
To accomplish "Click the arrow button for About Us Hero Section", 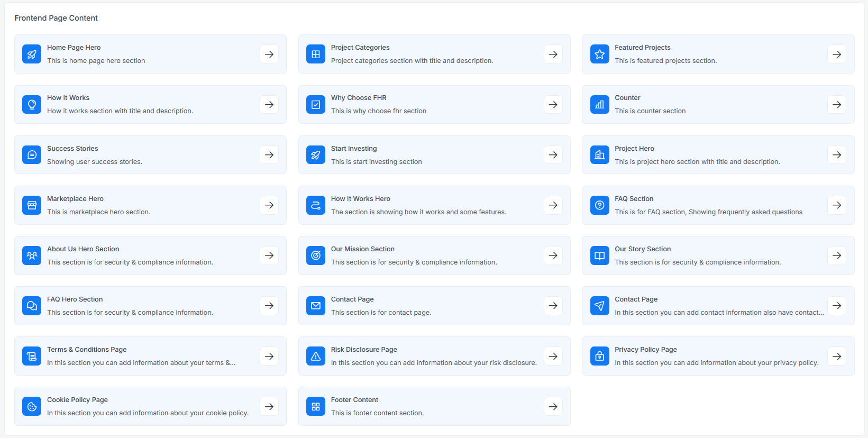I will (269, 255).
